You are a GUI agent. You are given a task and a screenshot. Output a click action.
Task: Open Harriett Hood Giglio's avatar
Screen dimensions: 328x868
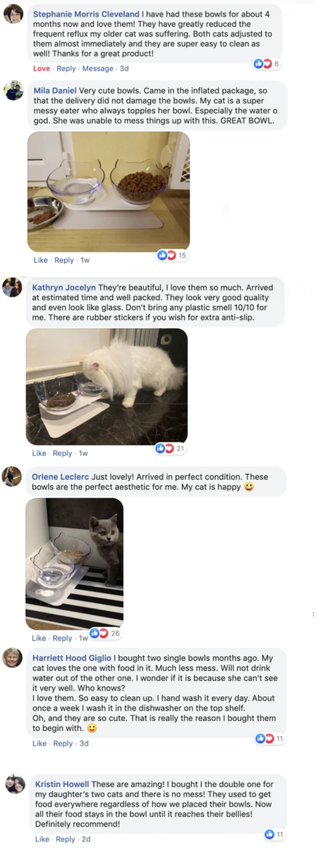pyautogui.click(x=12, y=658)
